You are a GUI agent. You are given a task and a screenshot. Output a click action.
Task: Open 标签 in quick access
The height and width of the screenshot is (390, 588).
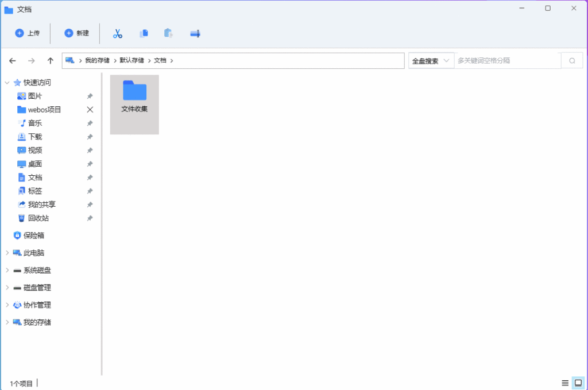pos(35,191)
